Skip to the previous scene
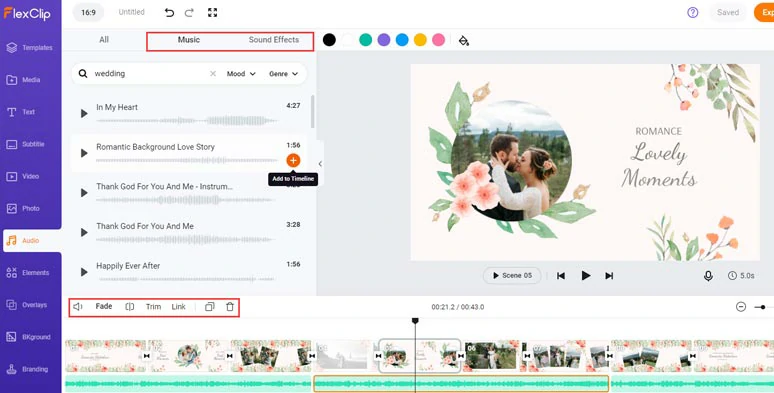774x393 pixels. click(x=561, y=276)
